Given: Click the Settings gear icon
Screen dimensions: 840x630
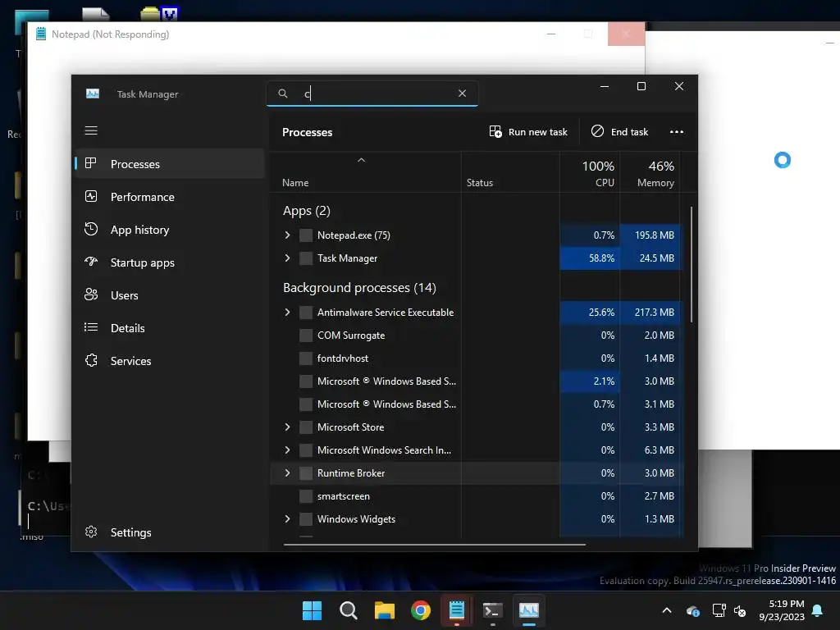Looking at the screenshot, I should coord(91,532).
